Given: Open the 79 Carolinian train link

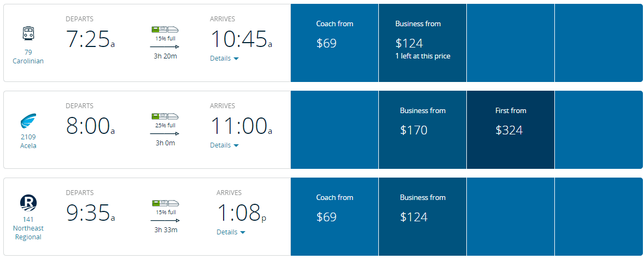Looking at the screenshot, I should (28, 57).
